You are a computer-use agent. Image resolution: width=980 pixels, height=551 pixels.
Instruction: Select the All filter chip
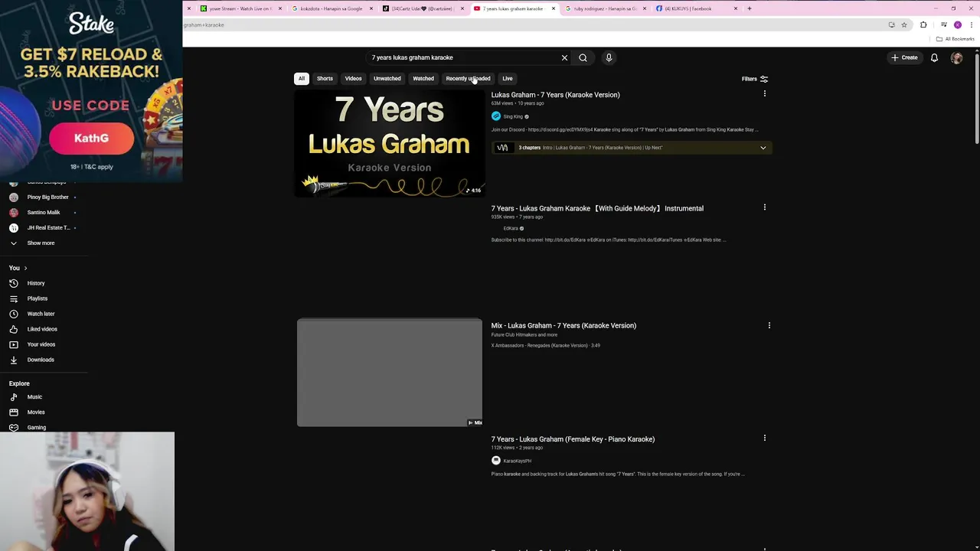click(302, 78)
